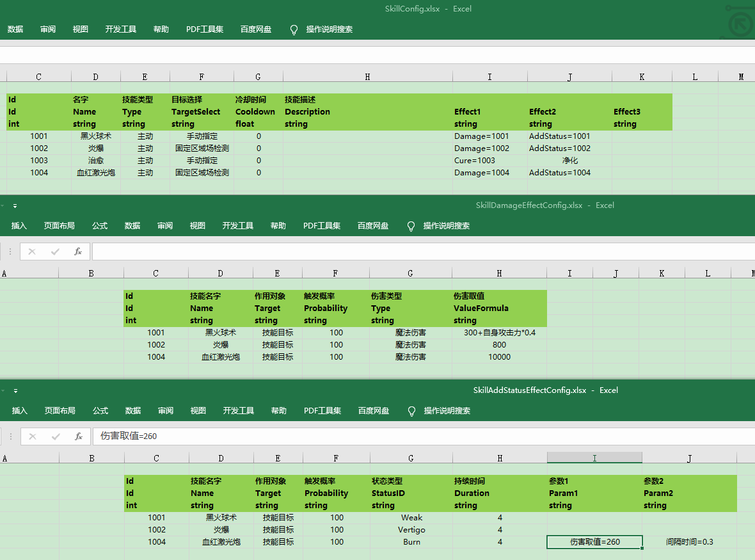Select the Cure=1003 cell in SkillConfig
Image resolution: width=755 pixels, height=560 pixels.
(489, 161)
